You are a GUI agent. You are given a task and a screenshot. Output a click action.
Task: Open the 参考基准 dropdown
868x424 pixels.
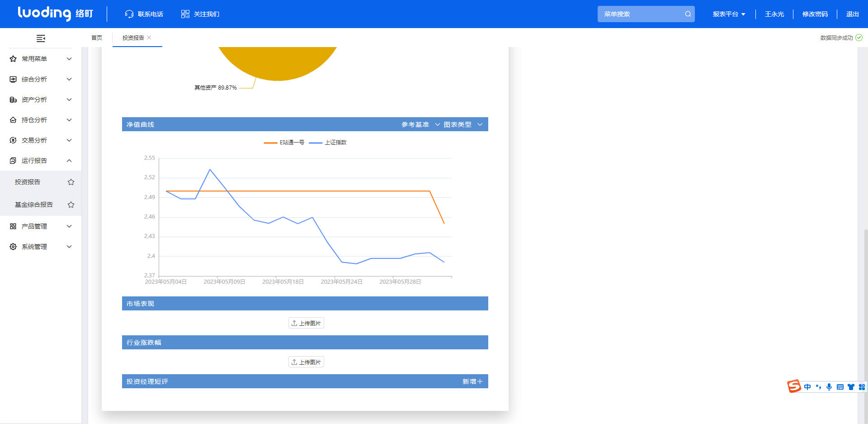tap(420, 124)
